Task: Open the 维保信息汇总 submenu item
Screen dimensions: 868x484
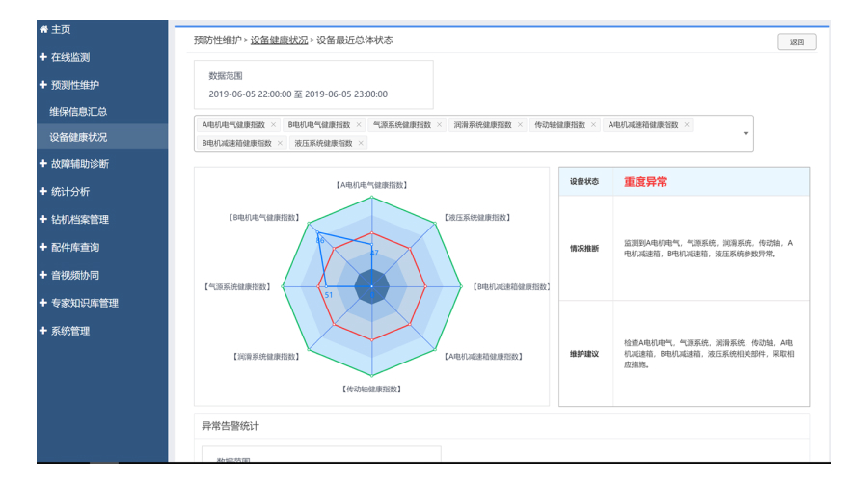Action: point(78,111)
